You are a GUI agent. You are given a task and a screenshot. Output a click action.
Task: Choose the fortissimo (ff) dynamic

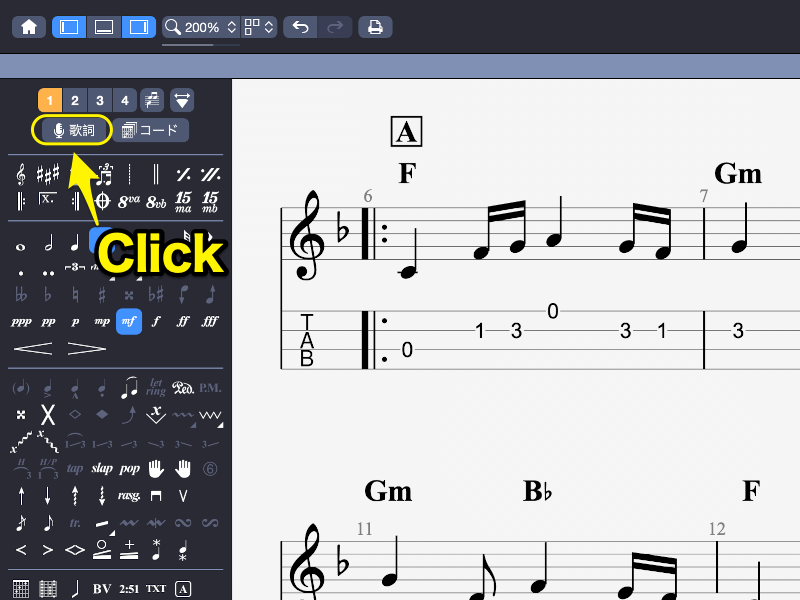[x=183, y=322]
